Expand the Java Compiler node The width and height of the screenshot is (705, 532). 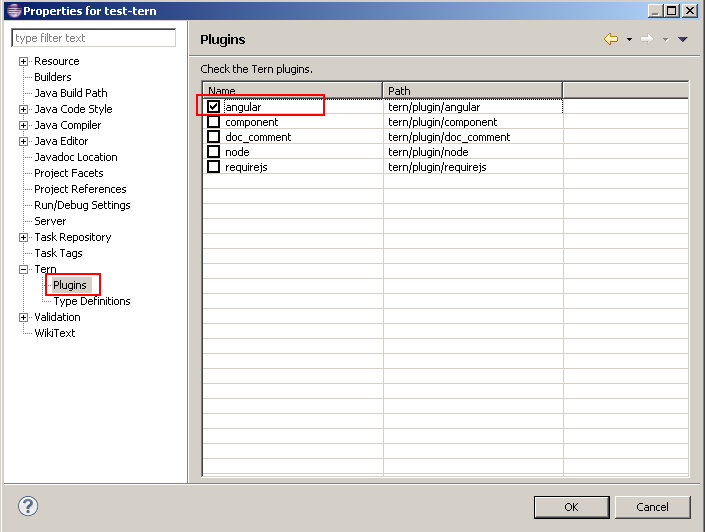click(x=23, y=125)
